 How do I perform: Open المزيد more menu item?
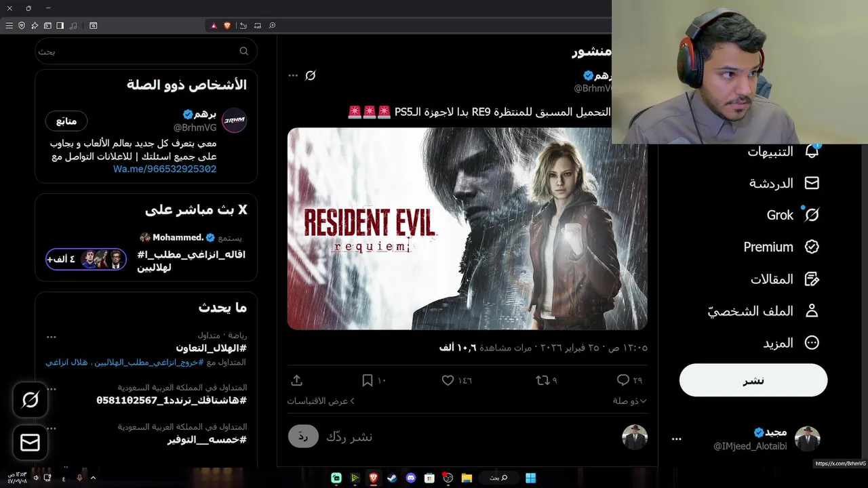pyautogui.click(x=791, y=343)
